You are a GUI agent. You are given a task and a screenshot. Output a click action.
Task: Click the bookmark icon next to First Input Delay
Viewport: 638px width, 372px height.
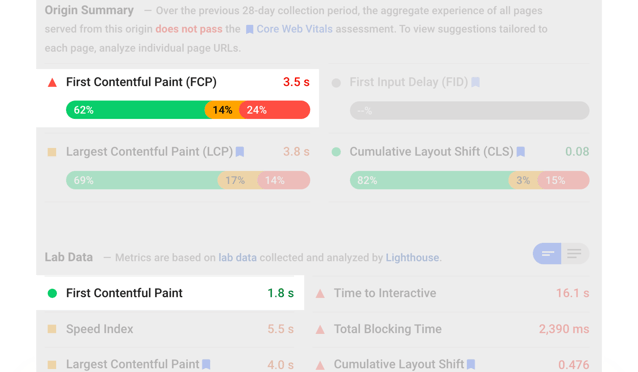click(475, 82)
